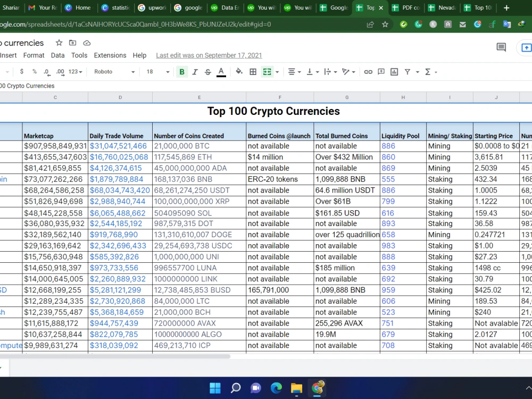Insert a chart
The image size is (532, 399).
pos(394,72)
